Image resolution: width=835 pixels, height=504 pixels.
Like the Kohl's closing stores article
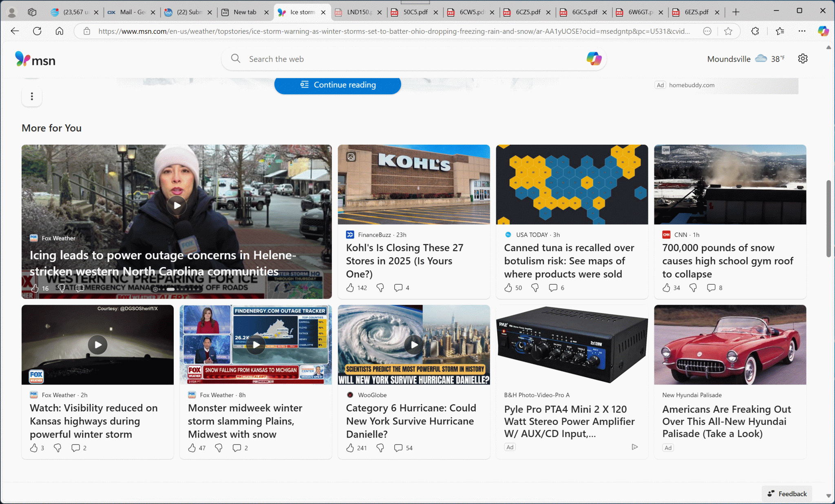pyautogui.click(x=350, y=288)
